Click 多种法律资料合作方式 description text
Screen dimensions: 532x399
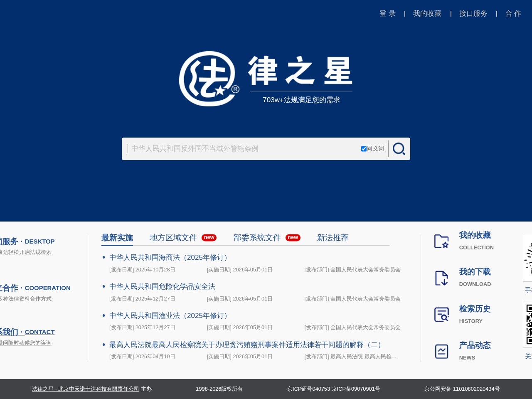[x=26, y=299]
